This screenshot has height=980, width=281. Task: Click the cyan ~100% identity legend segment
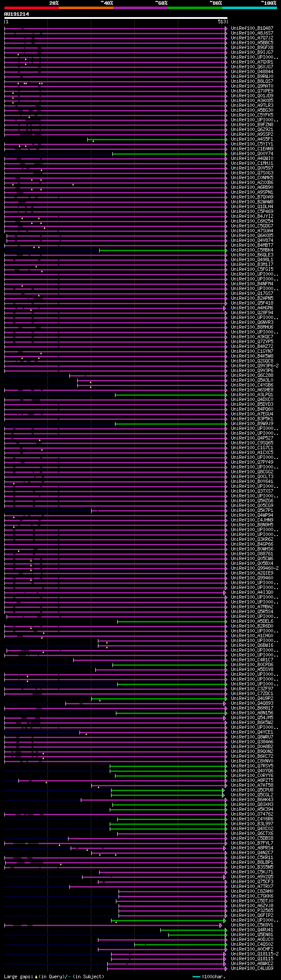point(249,8)
